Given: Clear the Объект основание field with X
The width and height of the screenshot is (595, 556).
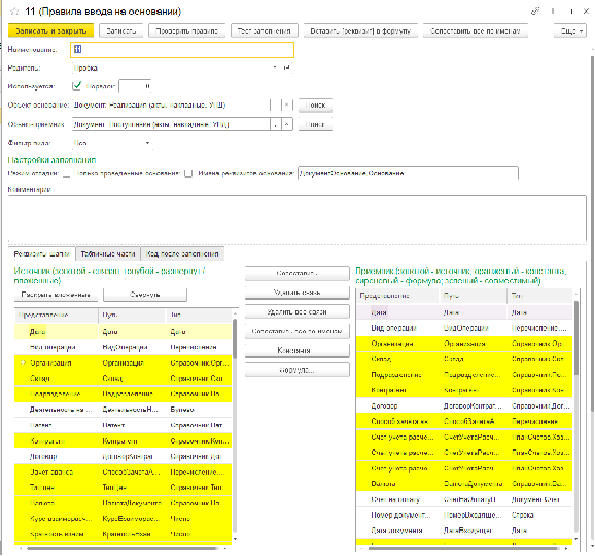Looking at the screenshot, I should point(287,105).
